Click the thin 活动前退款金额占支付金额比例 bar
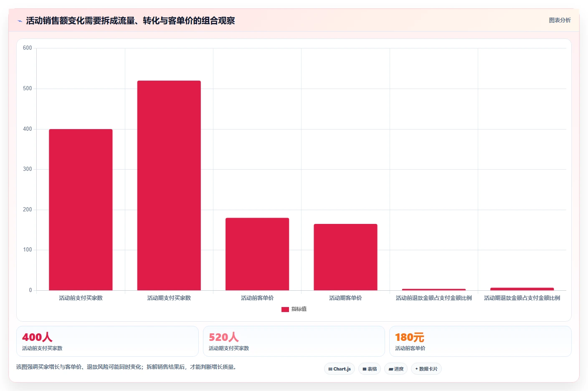The width and height of the screenshot is (588, 391). point(434,289)
